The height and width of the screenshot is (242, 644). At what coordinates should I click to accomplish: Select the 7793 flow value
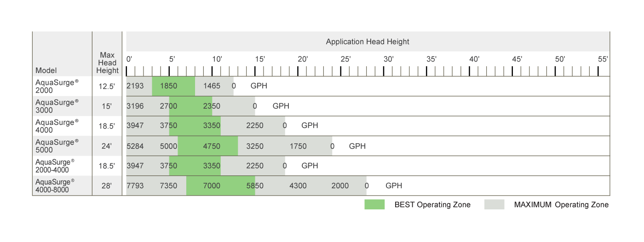coord(135,186)
